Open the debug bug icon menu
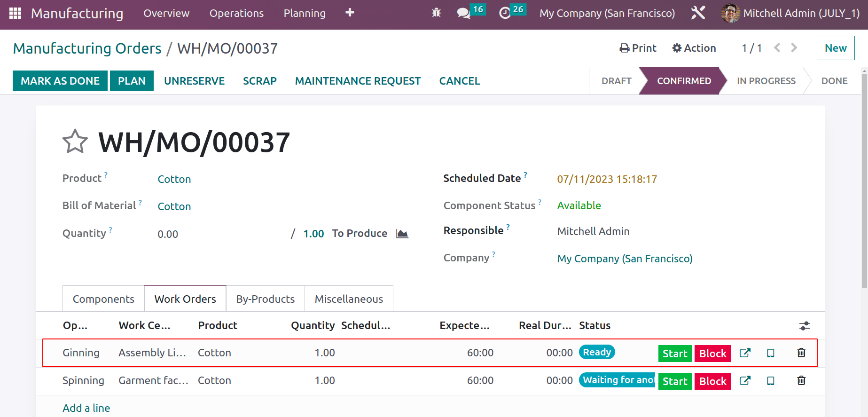The height and width of the screenshot is (417, 868). 436,13
